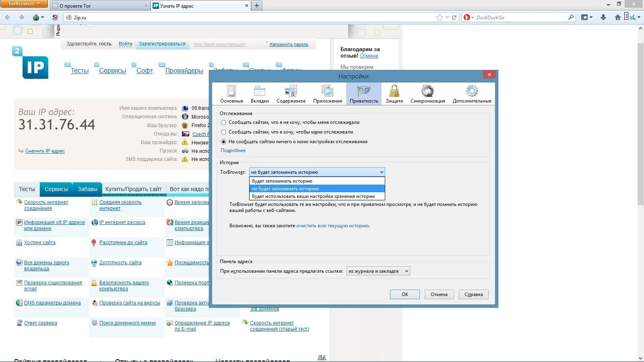Open the Софт top navigation link
Screen dimensions: 644x362
point(144,70)
